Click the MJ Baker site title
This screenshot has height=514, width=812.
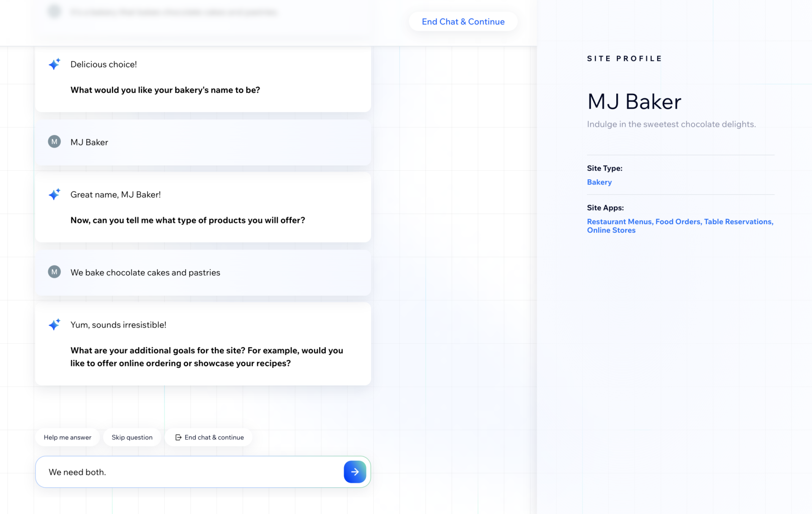[634, 102]
